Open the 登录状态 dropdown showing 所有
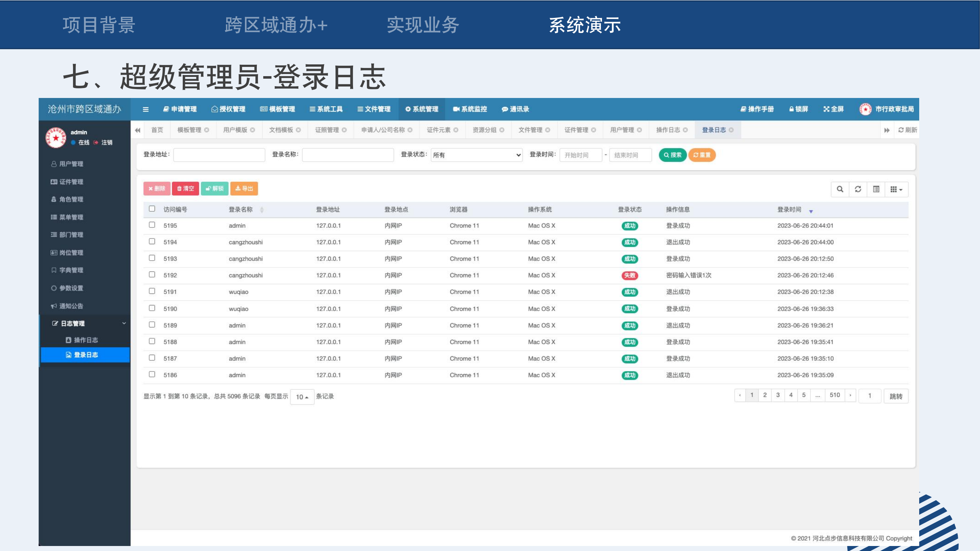 [x=476, y=155]
